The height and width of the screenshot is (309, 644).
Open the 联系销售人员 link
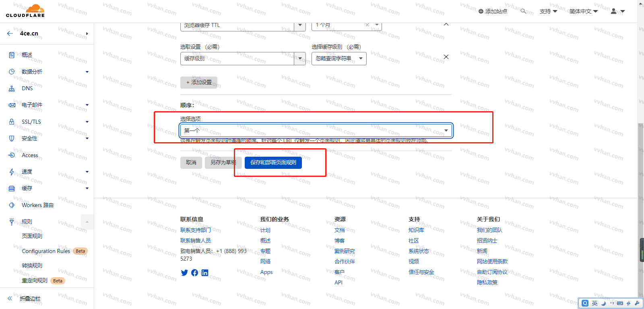[195, 241]
